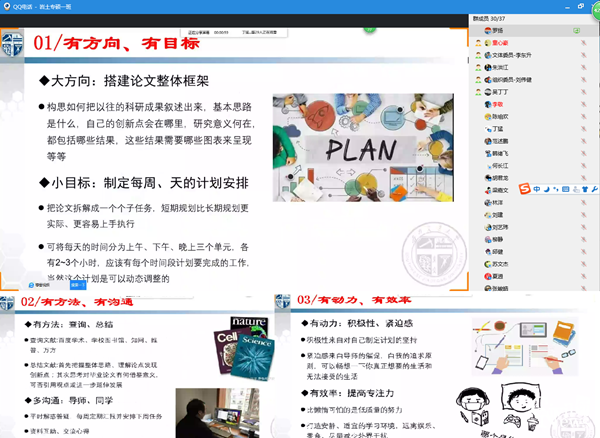
Task: Select member 吴丁丁 in the member list
Action: [x=500, y=92]
